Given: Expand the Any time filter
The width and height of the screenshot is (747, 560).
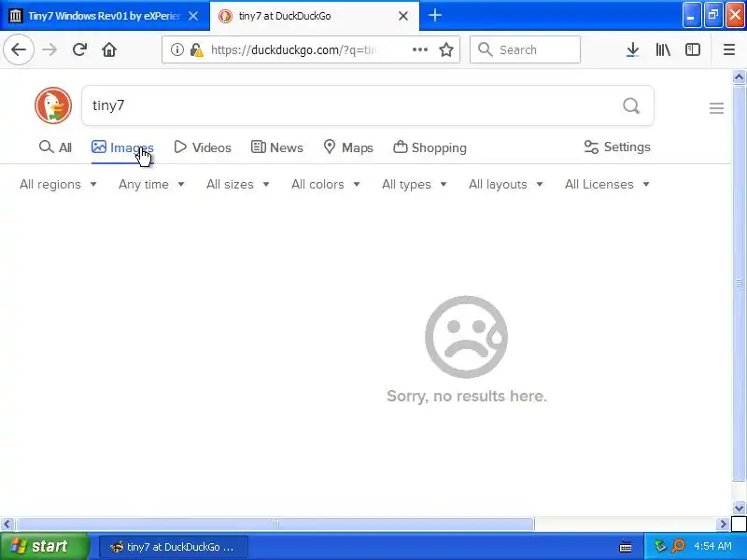Looking at the screenshot, I should coord(151,184).
